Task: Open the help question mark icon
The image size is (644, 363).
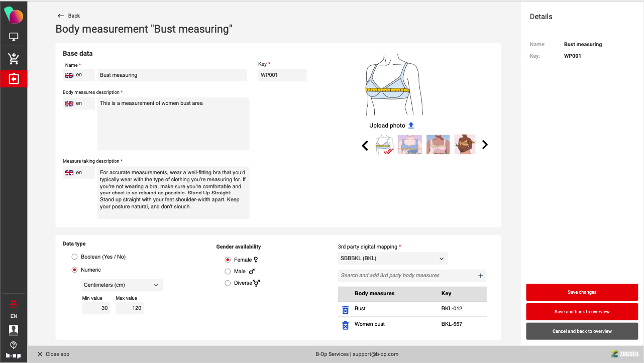Action: [14, 345]
